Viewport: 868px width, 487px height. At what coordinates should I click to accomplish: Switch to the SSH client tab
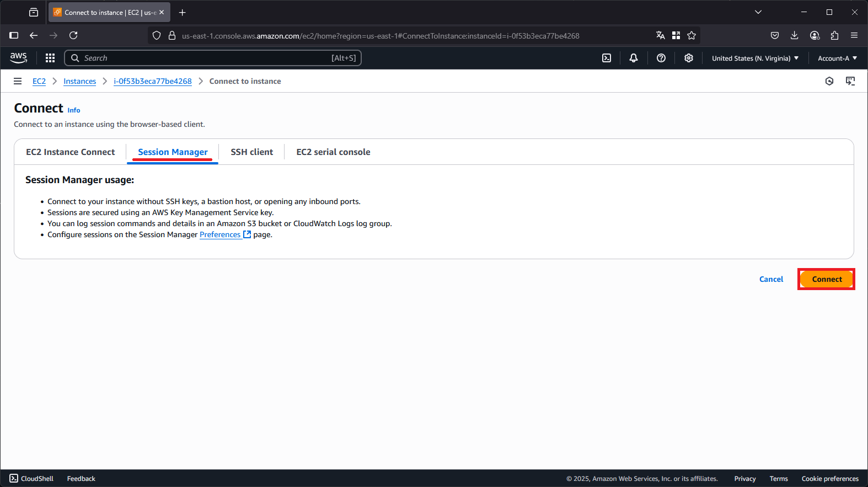pos(251,152)
